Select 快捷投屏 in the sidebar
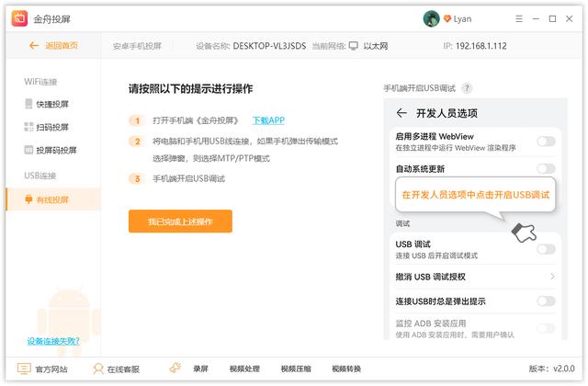 pos(52,104)
